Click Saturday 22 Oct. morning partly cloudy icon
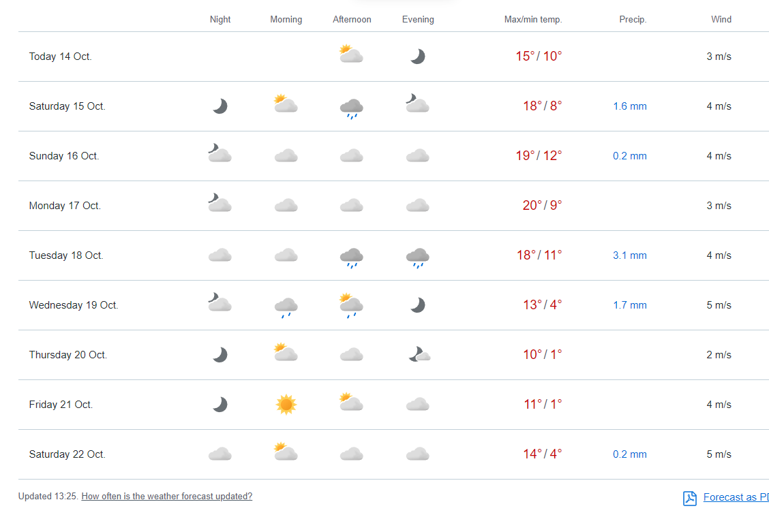The width and height of the screenshot is (769, 532). tap(286, 452)
